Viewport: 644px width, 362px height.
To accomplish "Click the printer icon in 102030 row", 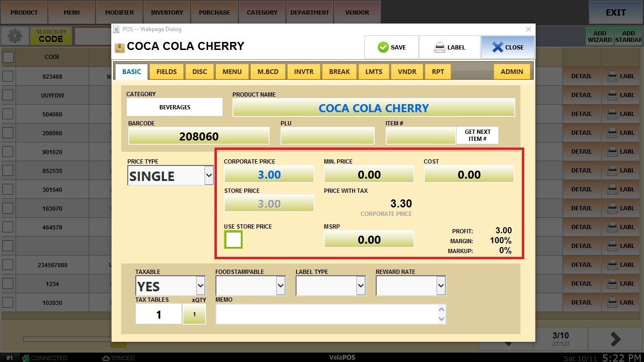I will [612, 303].
